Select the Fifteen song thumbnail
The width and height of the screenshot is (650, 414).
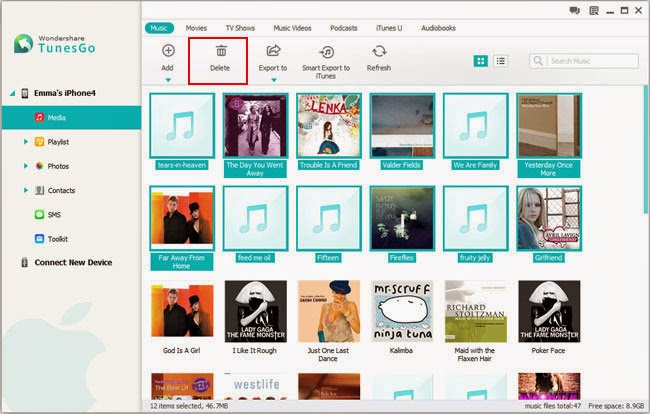point(329,218)
